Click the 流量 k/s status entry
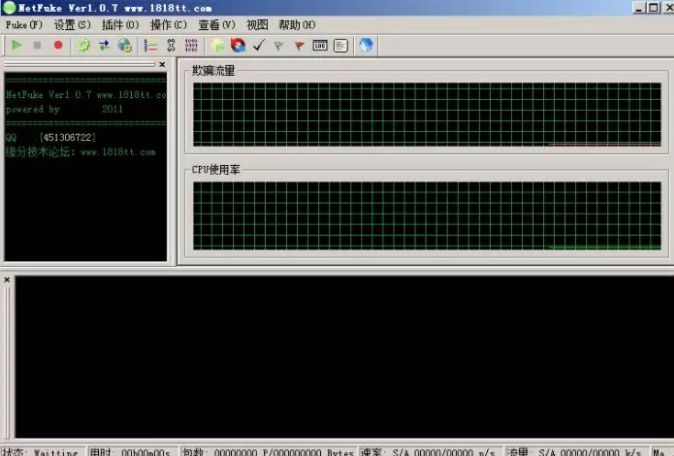 pos(575,452)
